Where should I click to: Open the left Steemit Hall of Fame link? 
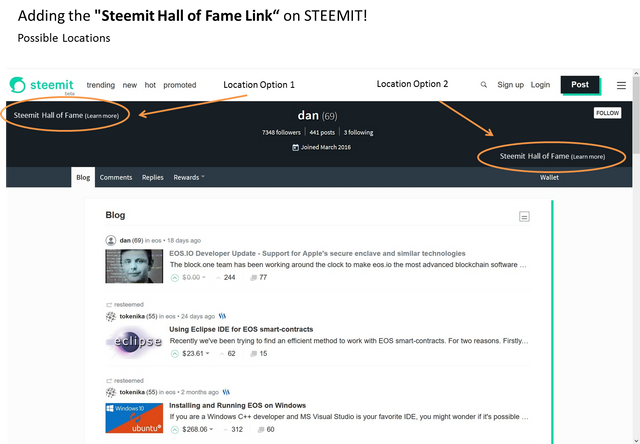pos(66,115)
